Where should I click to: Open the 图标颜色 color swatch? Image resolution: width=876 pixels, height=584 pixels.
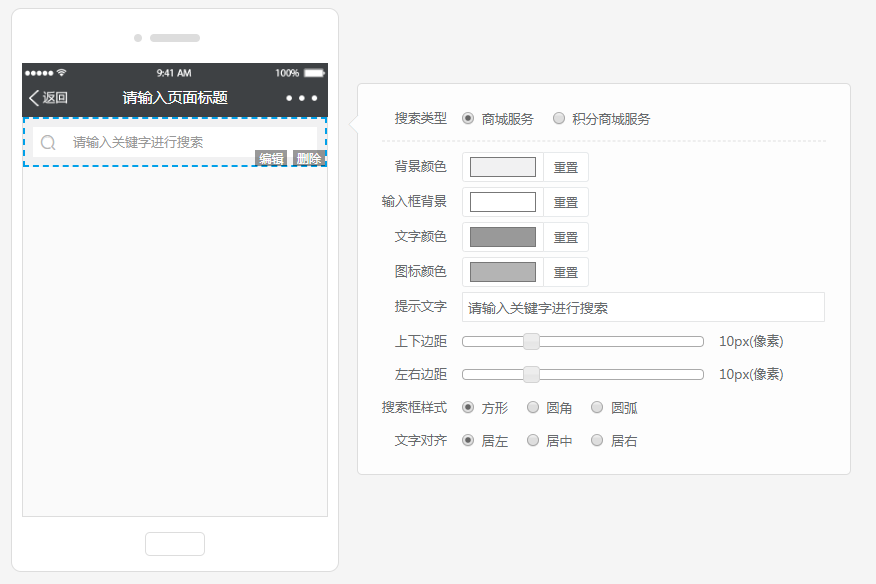[x=503, y=272]
